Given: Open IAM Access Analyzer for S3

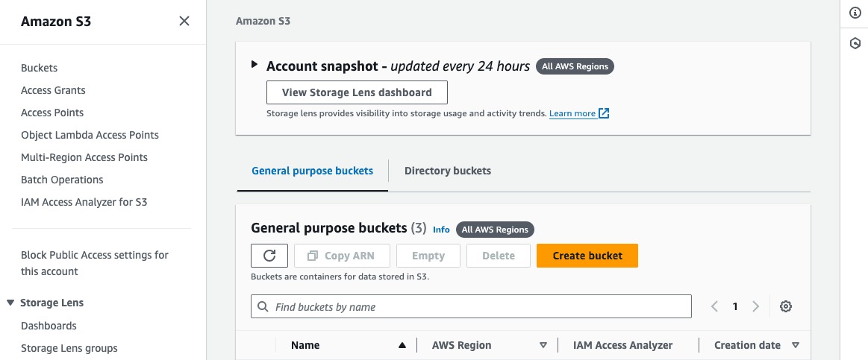Looking at the screenshot, I should click(84, 203).
